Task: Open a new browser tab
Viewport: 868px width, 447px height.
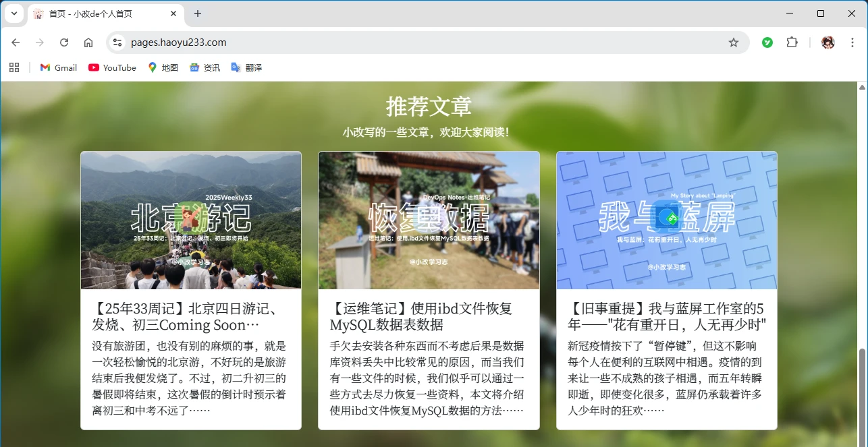Action: click(x=198, y=13)
